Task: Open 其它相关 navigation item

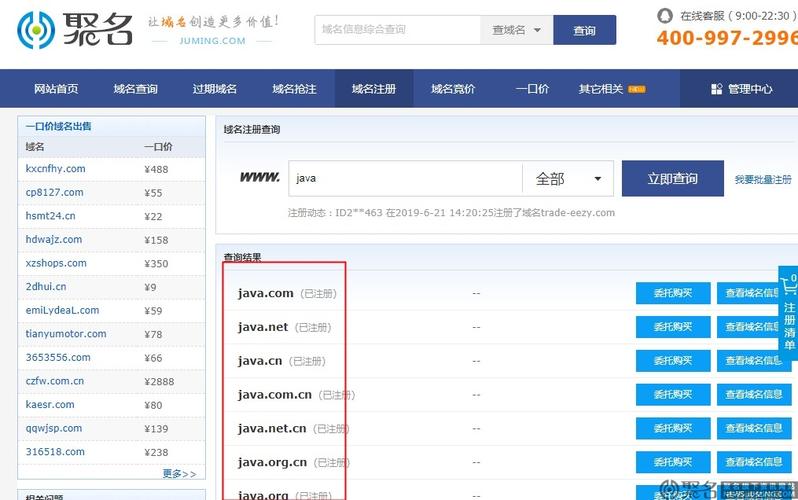Action: pyautogui.click(x=601, y=89)
